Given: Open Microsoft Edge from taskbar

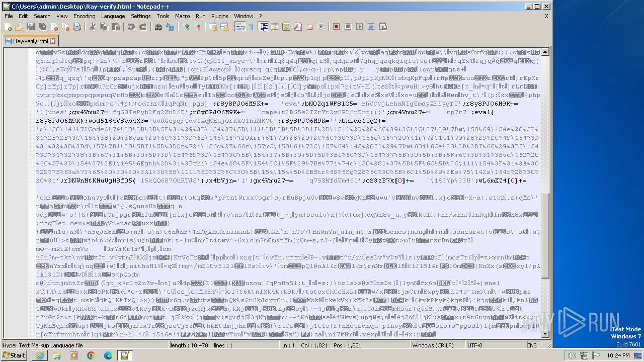Looking at the screenshot, I should coord(108,355).
